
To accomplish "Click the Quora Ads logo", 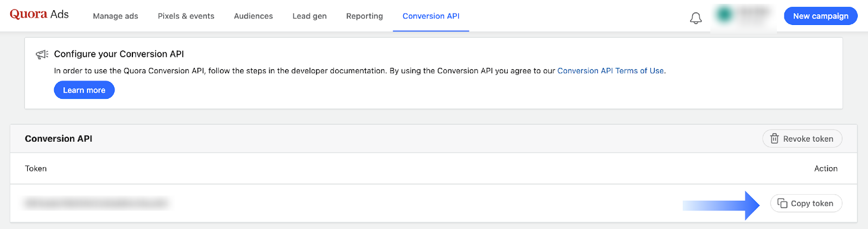I will [39, 15].
